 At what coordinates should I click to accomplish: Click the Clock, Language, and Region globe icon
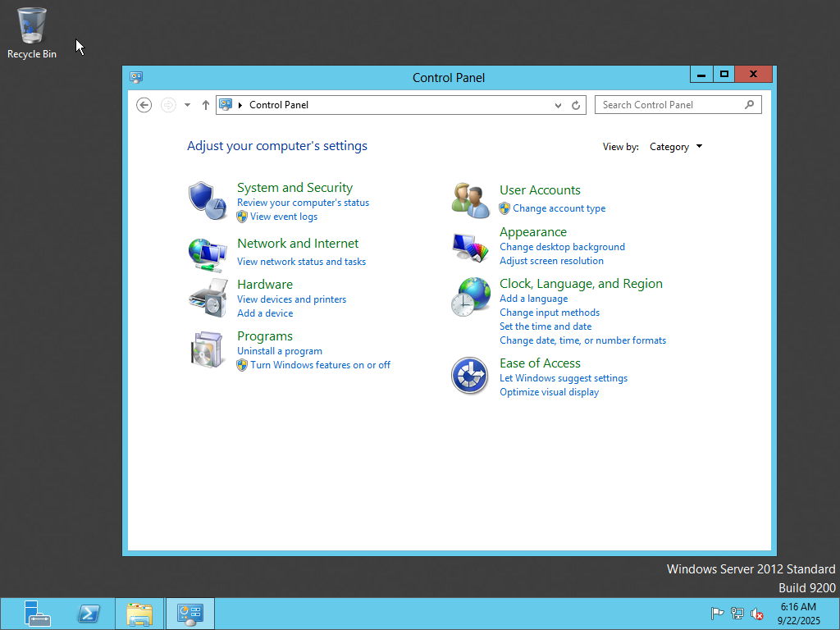tap(470, 297)
